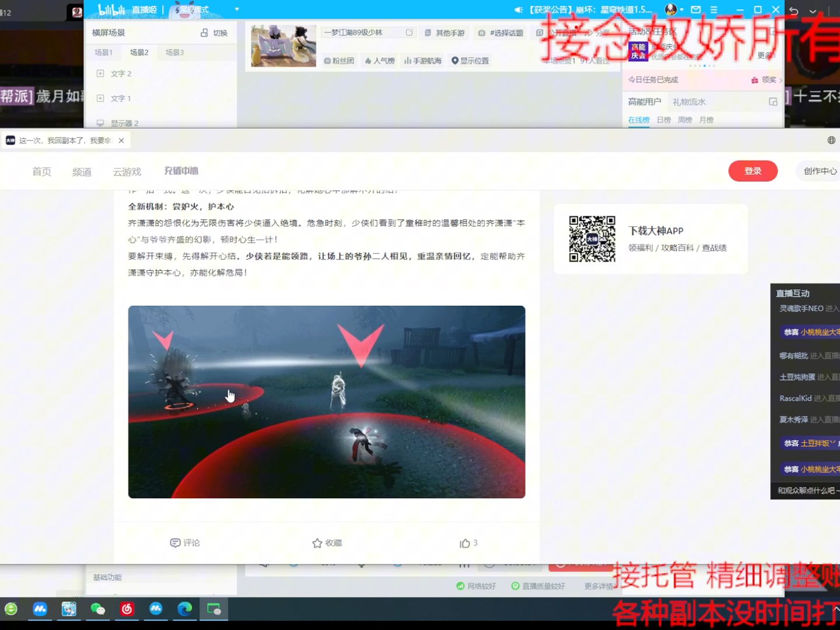Open 其他手游 category selector
This screenshot has width=840, height=630.
pos(445,33)
